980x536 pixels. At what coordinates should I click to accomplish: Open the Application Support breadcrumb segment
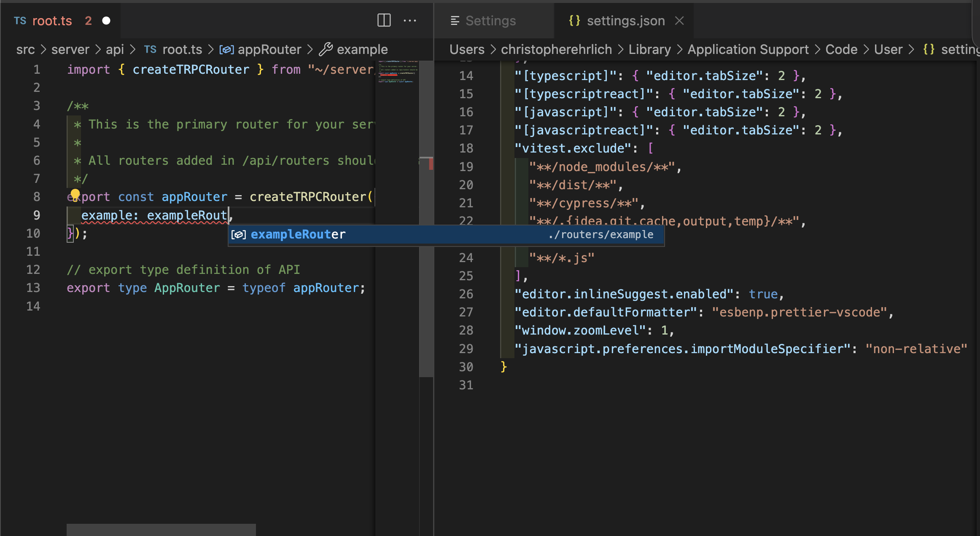pos(748,50)
